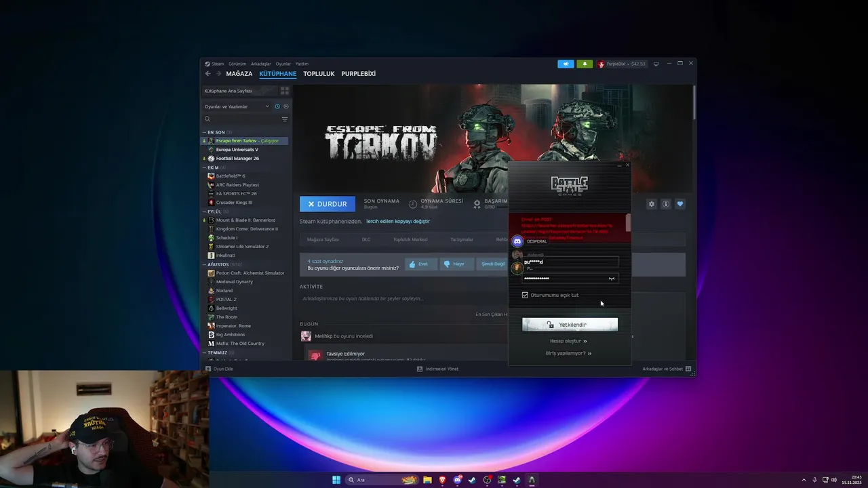Open Topluluk Merkezi game tab

(x=410, y=239)
